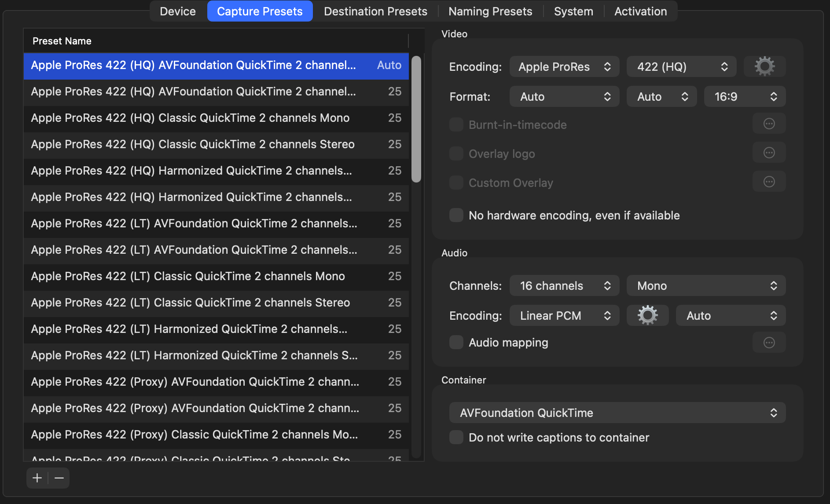The width and height of the screenshot is (830, 504).
Task: Open the audio encoding Auto dropdown
Action: click(x=731, y=315)
